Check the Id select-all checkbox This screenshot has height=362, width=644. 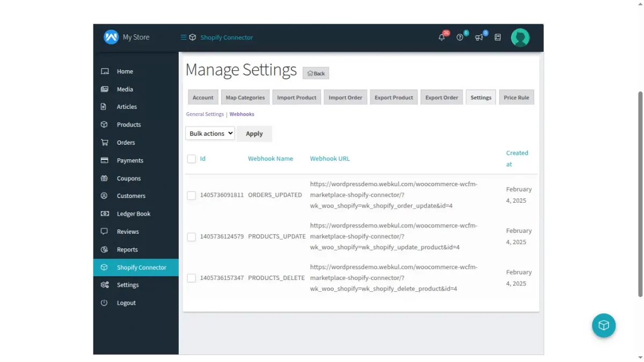tap(191, 159)
